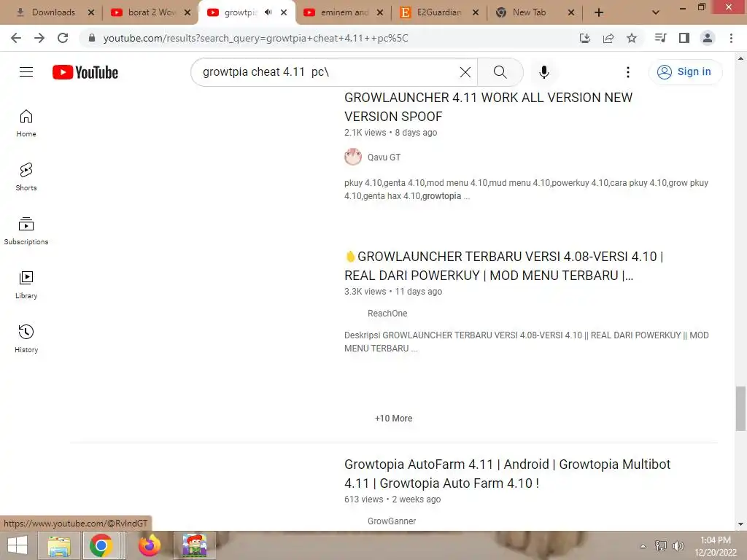Open the GROWLAUNCHER 4.11 WORK ALL VERSION video
The image size is (747, 560).
coord(488,106)
